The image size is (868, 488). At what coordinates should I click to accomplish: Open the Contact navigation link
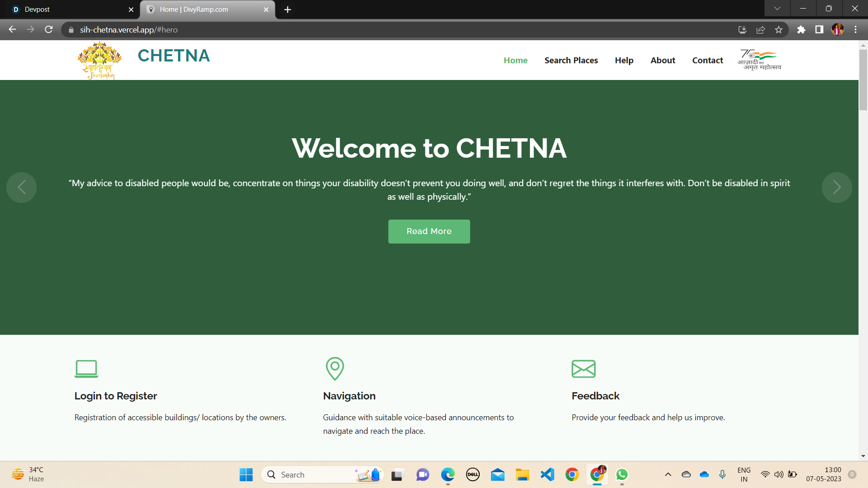(x=708, y=61)
